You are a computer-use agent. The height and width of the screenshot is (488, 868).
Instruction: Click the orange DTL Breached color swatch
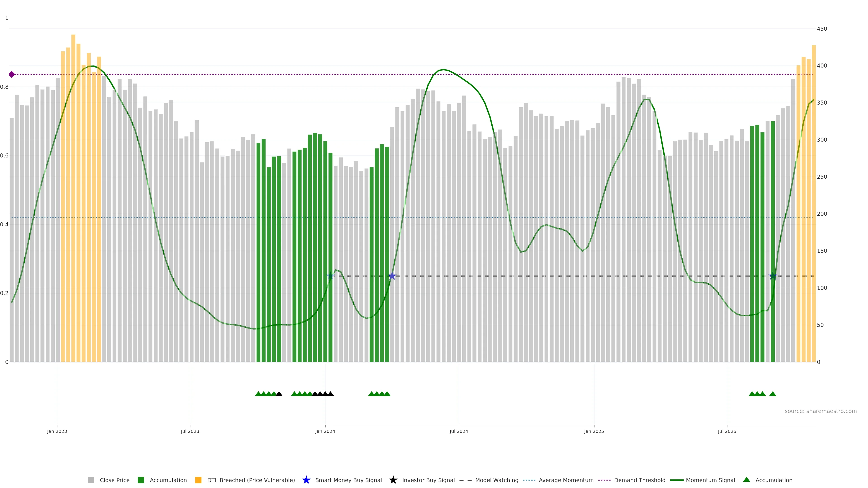click(198, 480)
